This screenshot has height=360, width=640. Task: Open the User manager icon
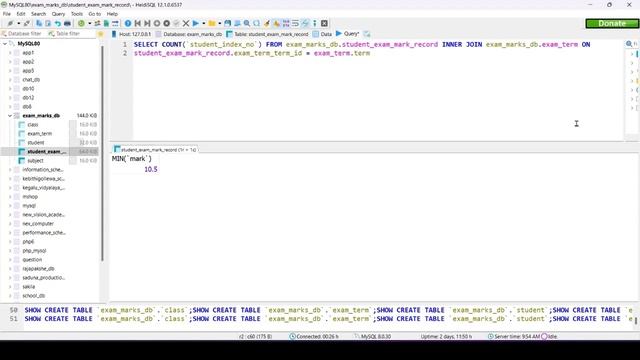coord(97,23)
